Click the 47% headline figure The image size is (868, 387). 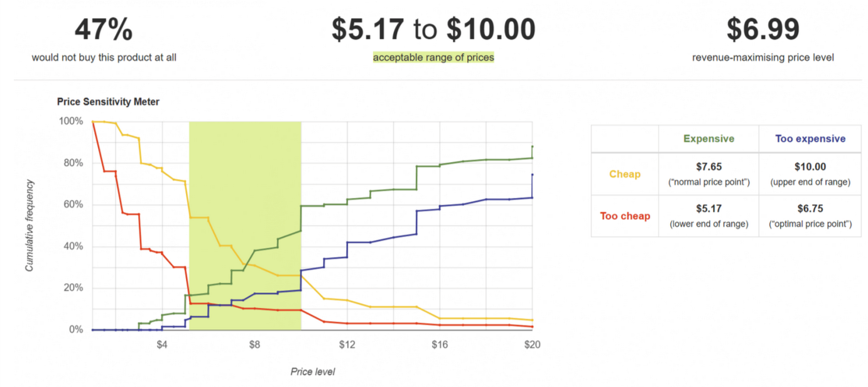[104, 30]
